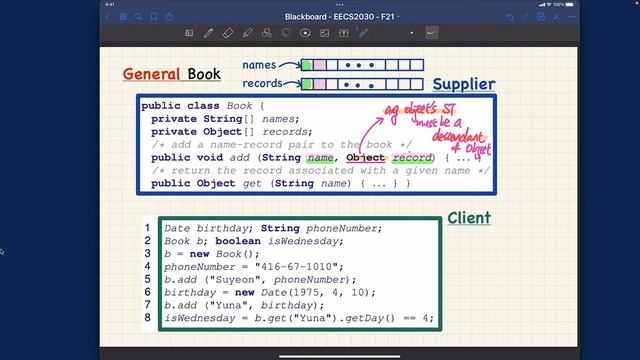Tap the handwritten 'descendant' annotation
The height and width of the screenshot is (360, 640).
(x=458, y=136)
